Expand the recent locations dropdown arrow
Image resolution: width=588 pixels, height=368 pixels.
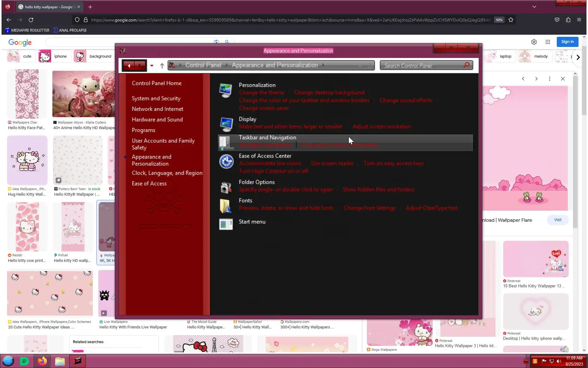(152, 66)
